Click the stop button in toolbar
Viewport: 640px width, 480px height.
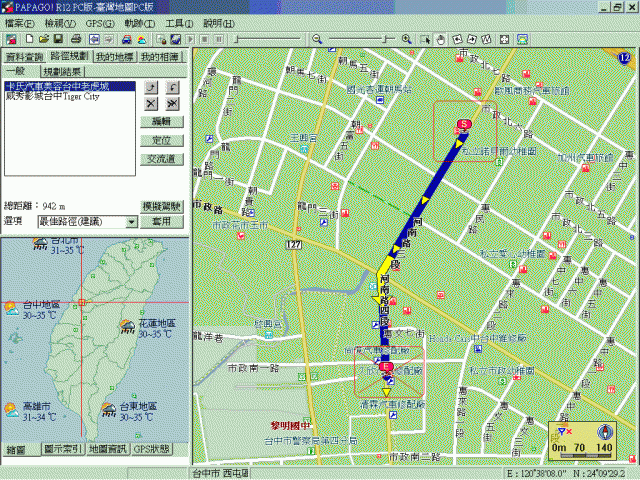coord(205,39)
